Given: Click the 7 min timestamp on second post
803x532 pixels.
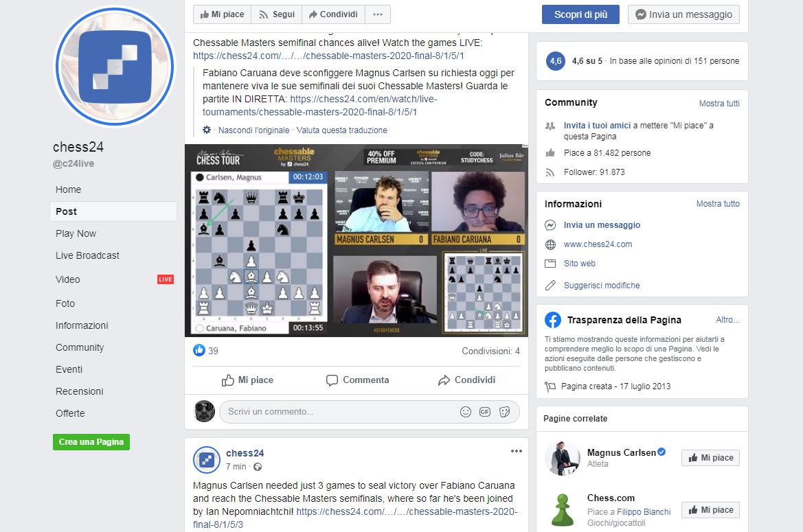Looking at the screenshot, I should tap(236, 467).
